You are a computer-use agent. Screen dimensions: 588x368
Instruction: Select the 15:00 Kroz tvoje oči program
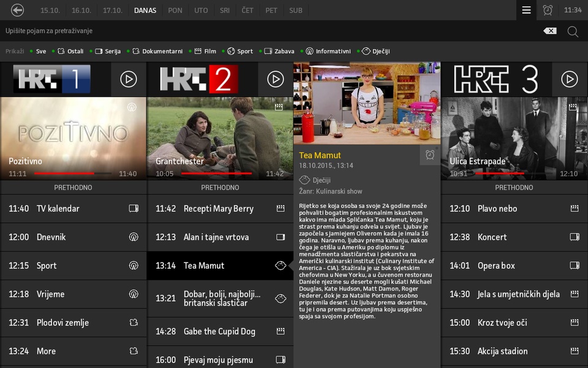[514, 323]
